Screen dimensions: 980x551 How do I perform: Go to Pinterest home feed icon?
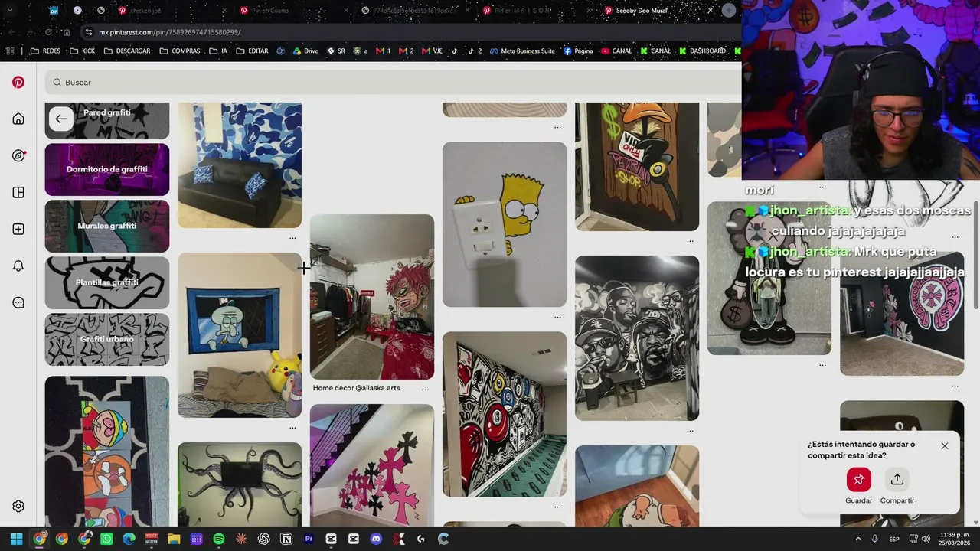pos(18,119)
